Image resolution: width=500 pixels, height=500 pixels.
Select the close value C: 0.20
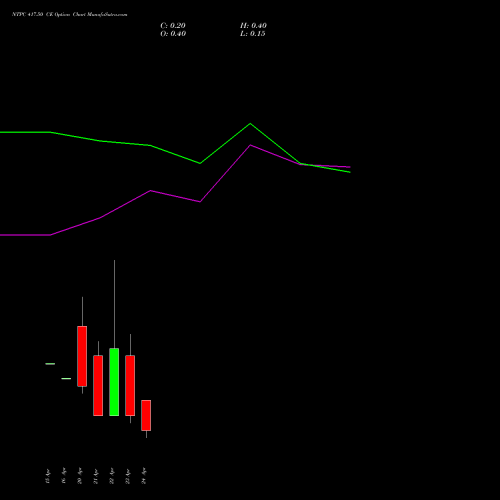(173, 26)
